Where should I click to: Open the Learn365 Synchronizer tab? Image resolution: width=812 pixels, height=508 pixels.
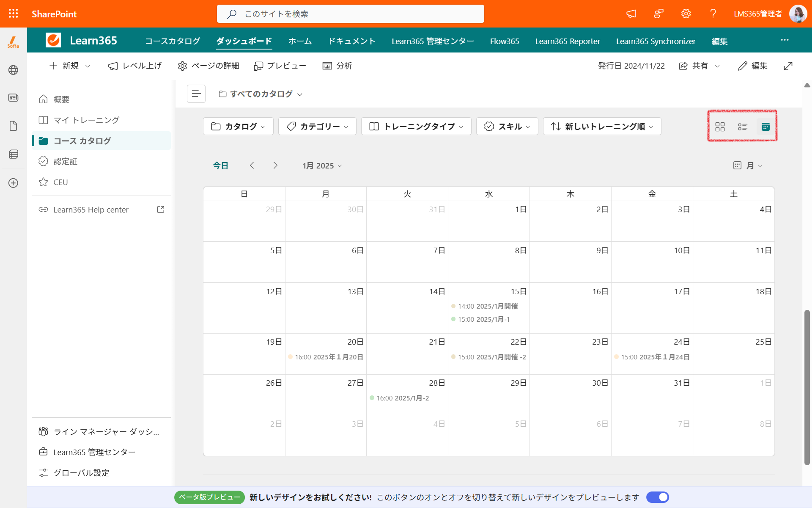tap(656, 41)
